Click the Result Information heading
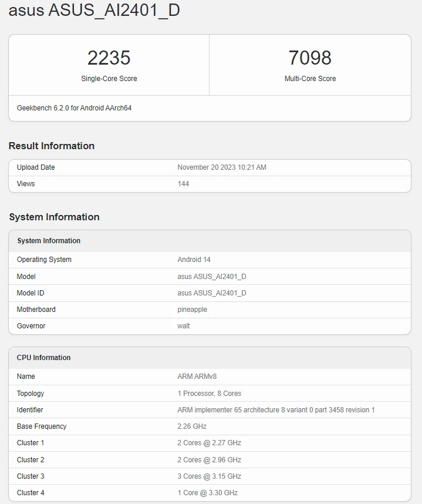This screenshot has height=504, width=422. pos(52,146)
